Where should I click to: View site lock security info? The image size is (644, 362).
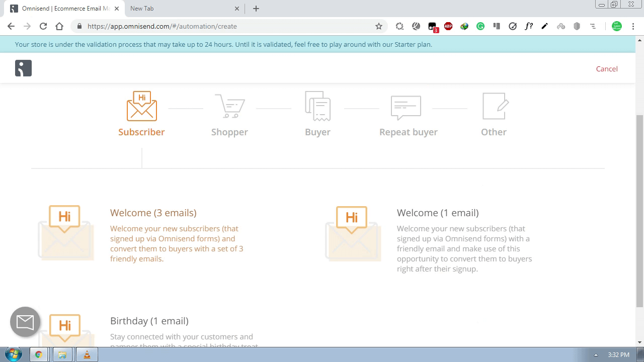(79, 26)
